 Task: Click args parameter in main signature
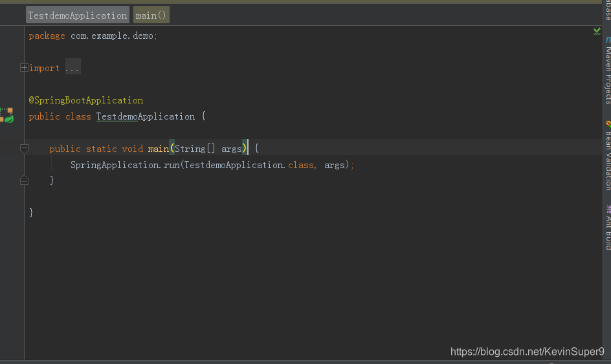pyautogui.click(x=232, y=149)
